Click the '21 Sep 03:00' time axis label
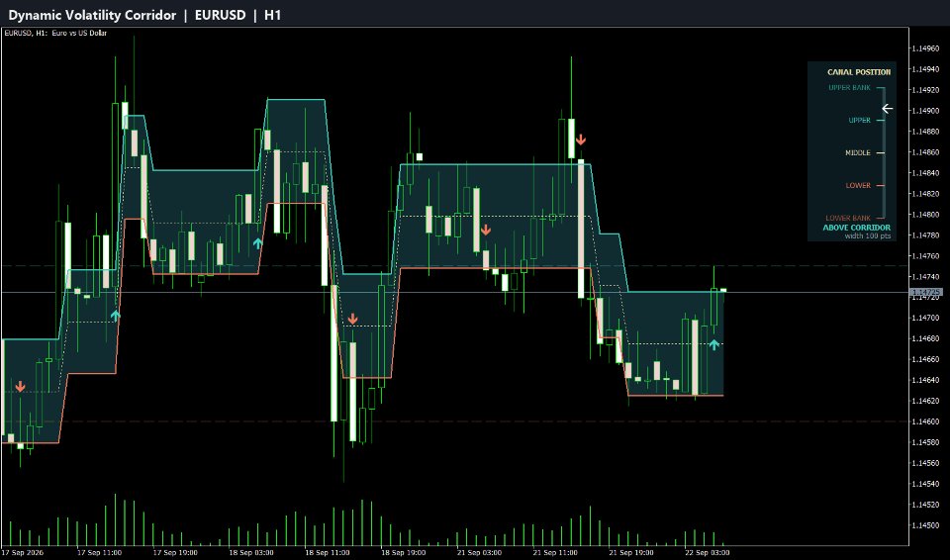The image size is (950, 560). click(x=479, y=553)
